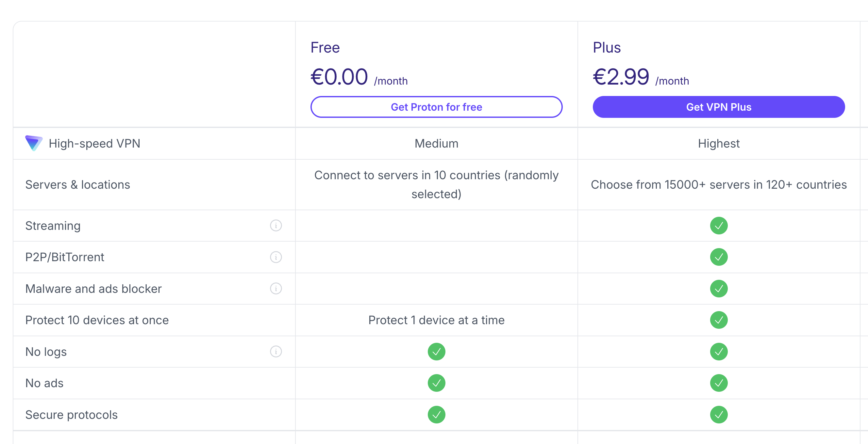Select the Free plan heading
This screenshot has height=444, width=868.
pyautogui.click(x=325, y=47)
